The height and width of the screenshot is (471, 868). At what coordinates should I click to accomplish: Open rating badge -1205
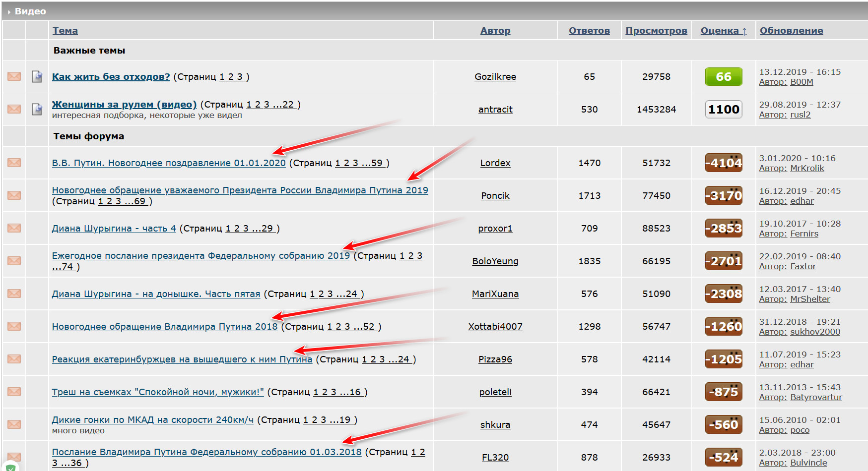point(724,359)
